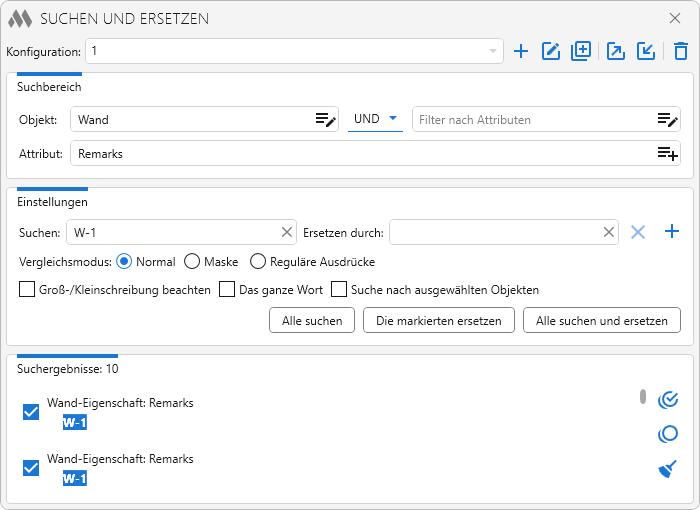Duplicate the current configuration
This screenshot has height=510, width=700.
(x=581, y=51)
